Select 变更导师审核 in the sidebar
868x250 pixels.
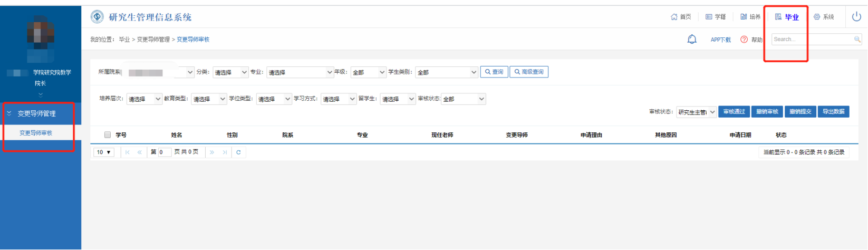(x=36, y=133)
